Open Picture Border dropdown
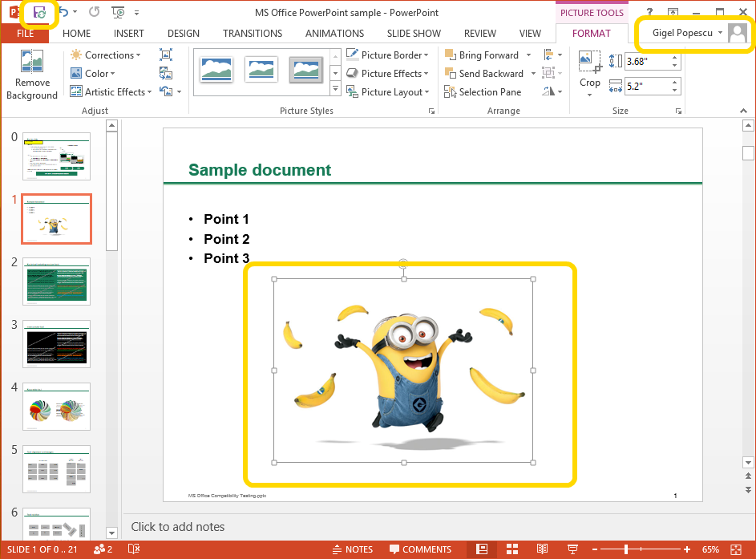The image size is (756, 559). click(388, 55)
